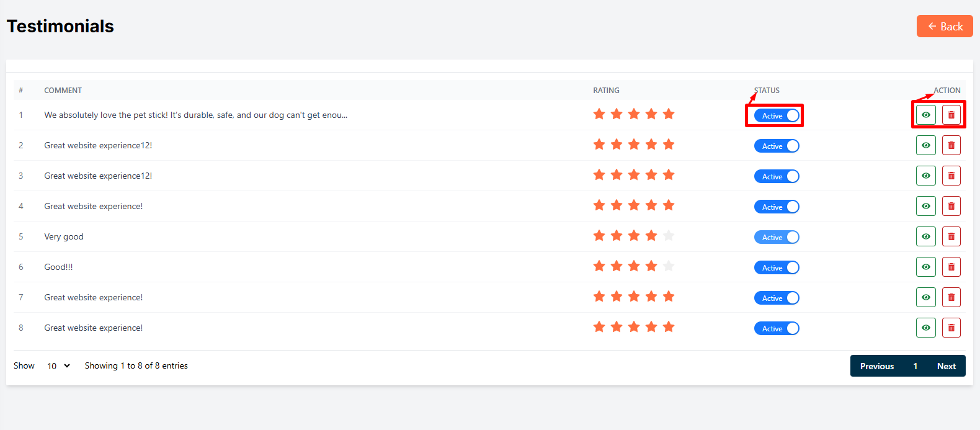
Task: Open view icon for row 7 testimonial
Action: (x=925, y=297)
